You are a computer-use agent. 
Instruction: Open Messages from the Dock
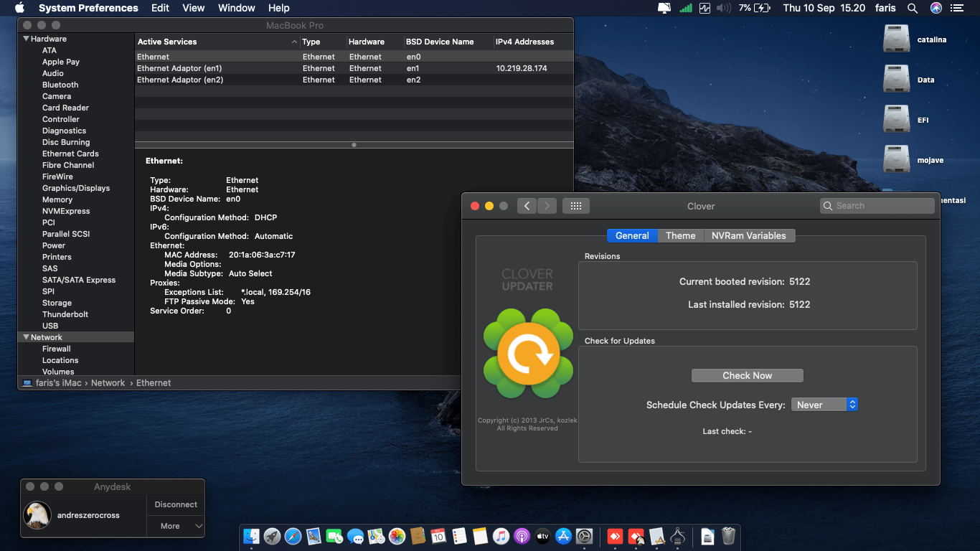pyautogui.click(x=355, y=536)
